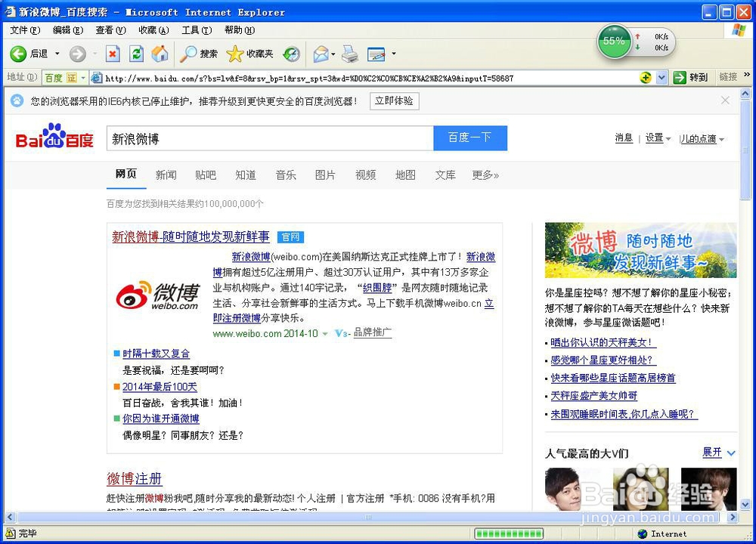Open the Edit button dropdown arrow
The width and height of the screenshot is (756, 544).
(x=393, y=54)
